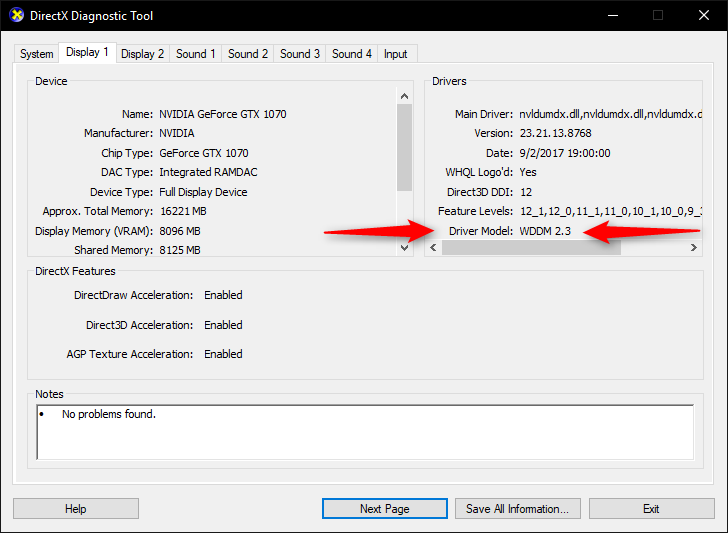Click the Direct3D Acceleration Enabled value

pyautogui.click(x=223, y=325)
